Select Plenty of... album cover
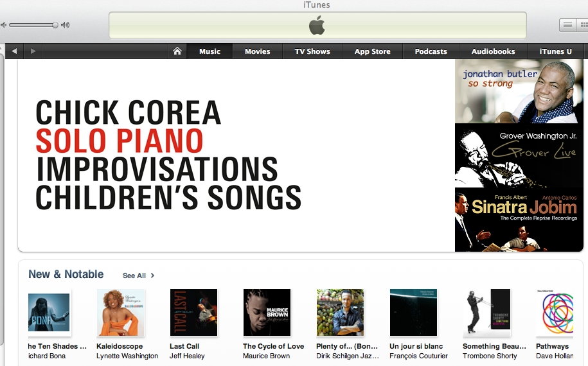This screenshot has width=588, height=366. coord(340,313)
